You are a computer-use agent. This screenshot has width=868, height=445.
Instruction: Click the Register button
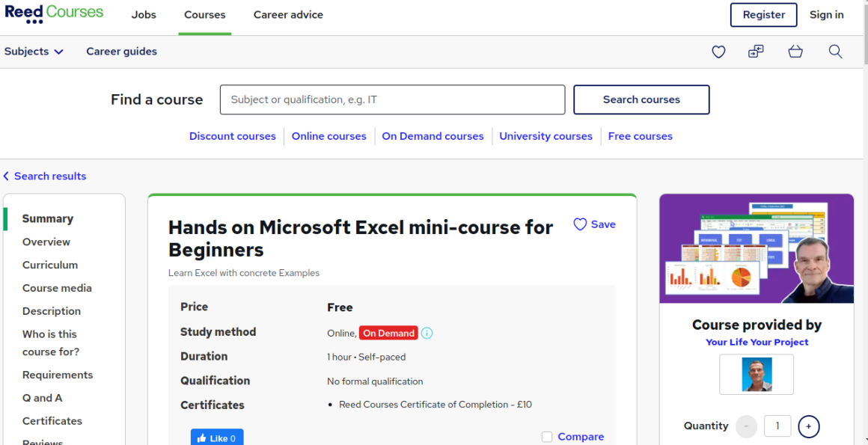(x=763, y=14)
